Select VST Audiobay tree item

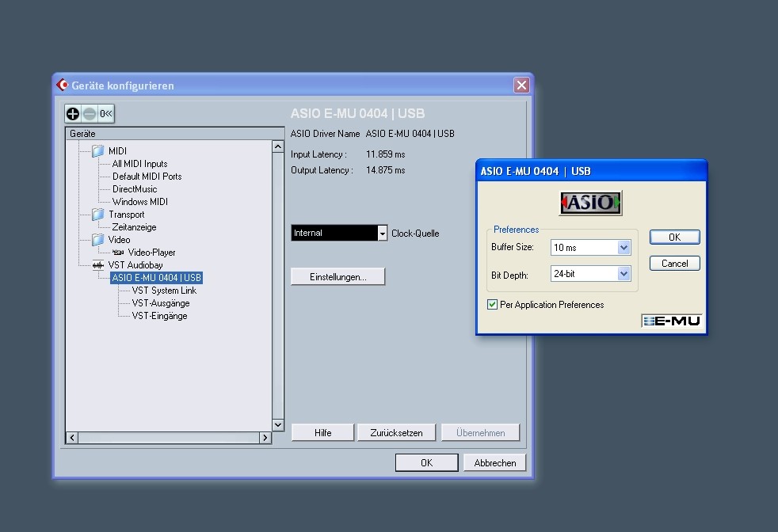(x=135, y=265)
